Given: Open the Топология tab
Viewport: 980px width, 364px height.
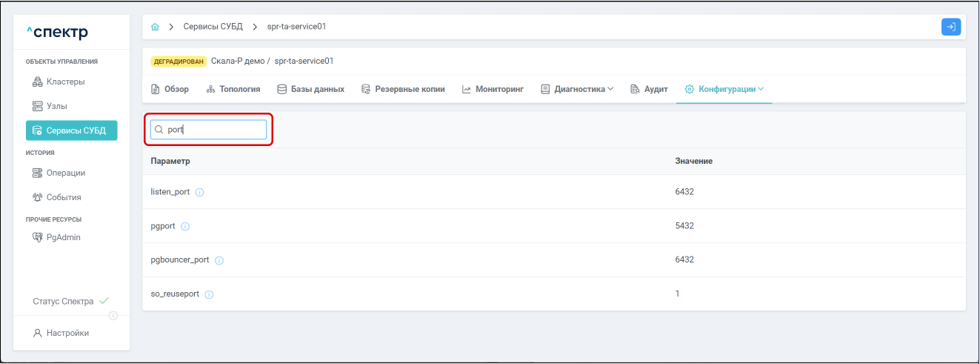Looking at the screenshot, I should [233, 89].
